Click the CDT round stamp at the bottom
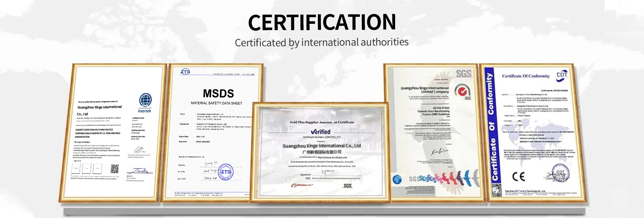The height and width of the screenshot is (218, 644). pos(560,173)
